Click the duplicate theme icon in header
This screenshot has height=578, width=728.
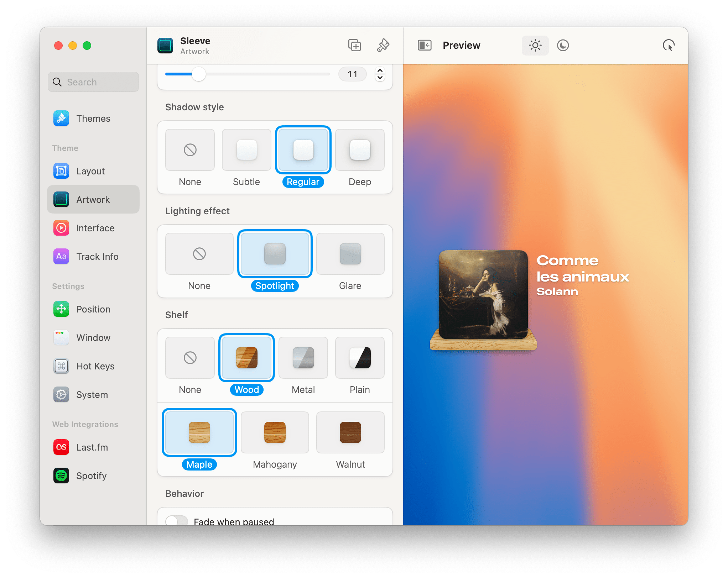coord(354,46)
